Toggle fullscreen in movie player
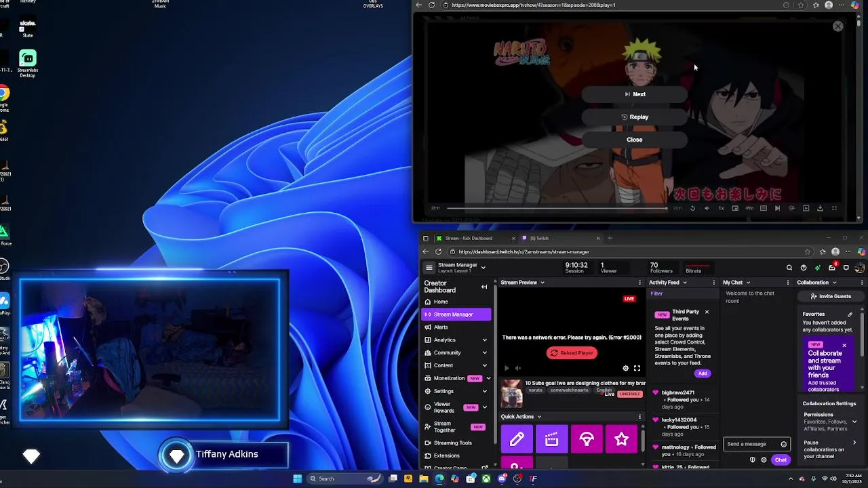 coord(834,208)
